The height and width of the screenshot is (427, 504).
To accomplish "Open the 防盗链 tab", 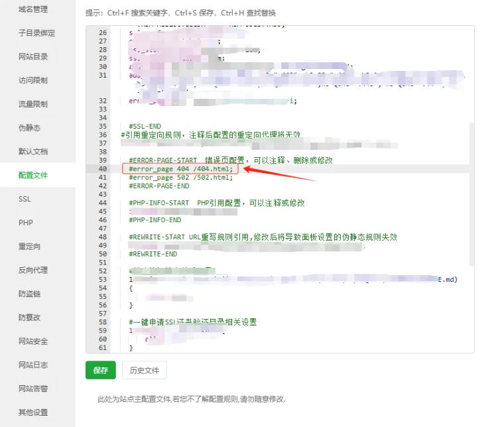I will [x=30, y=294].
